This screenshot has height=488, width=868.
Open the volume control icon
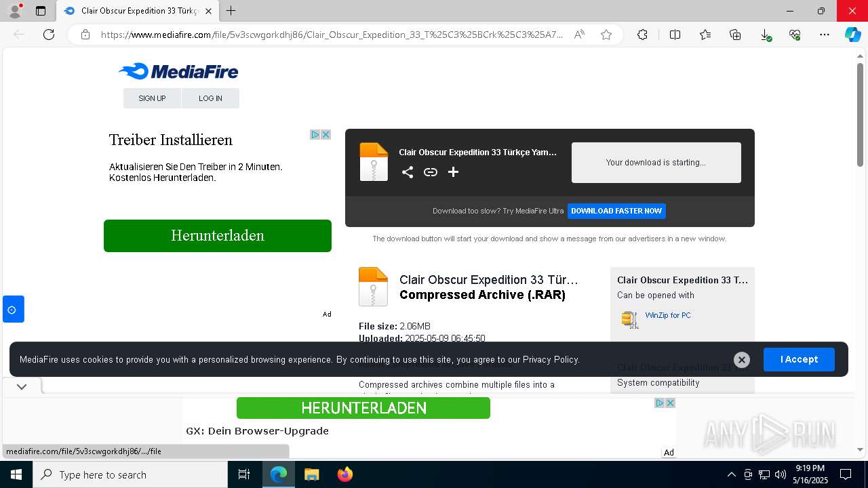point(780,474)
